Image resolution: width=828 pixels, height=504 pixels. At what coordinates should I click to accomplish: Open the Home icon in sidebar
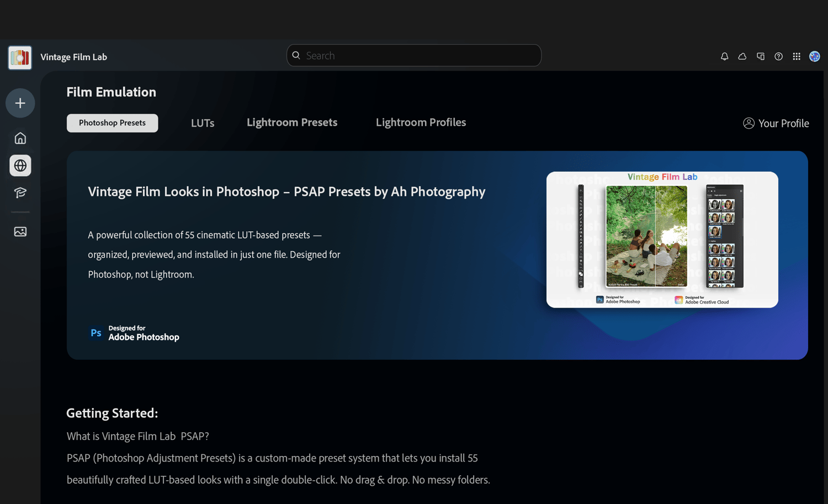tap(20, 138)
